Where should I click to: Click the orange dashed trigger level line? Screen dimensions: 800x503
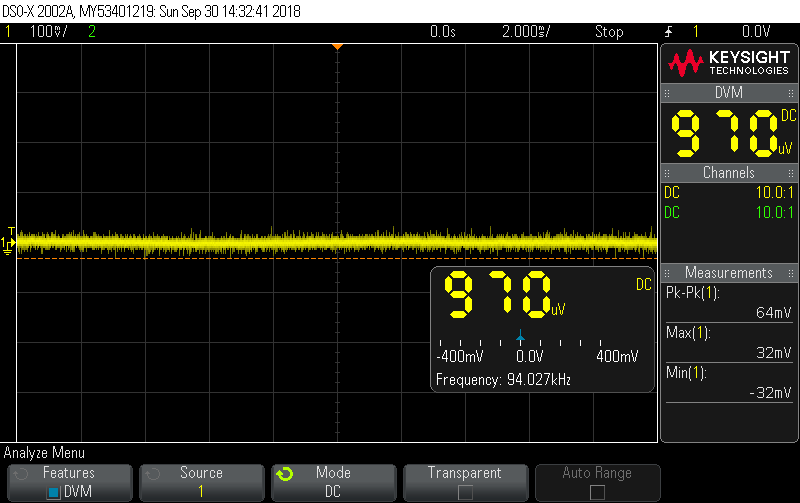[337, 259]
